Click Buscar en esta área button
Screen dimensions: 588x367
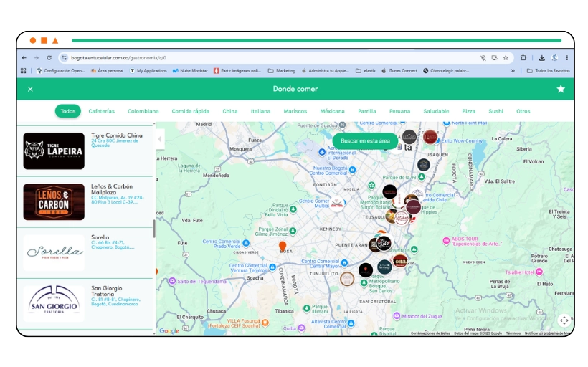pyautogui.click(x=365, y=141)
